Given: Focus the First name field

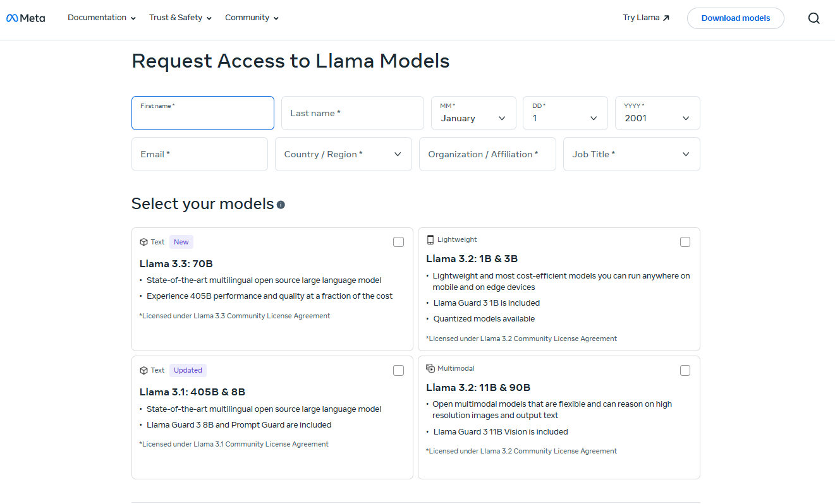Looking at the screenshot, I should point(203,113).
